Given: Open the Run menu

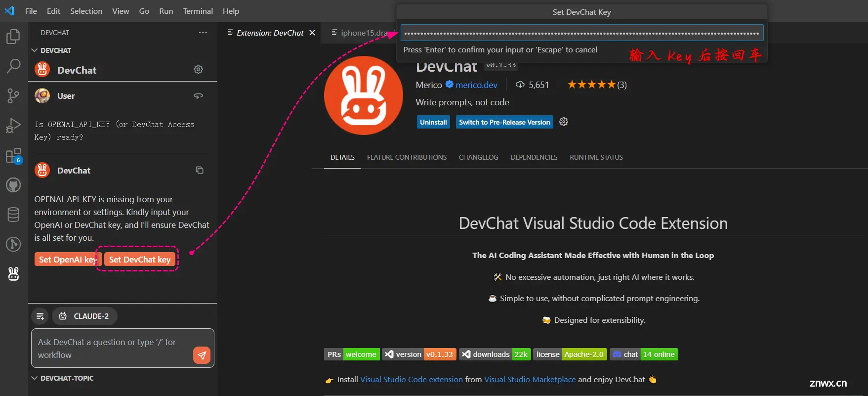Looking at the screenshot, I should 166,11.
